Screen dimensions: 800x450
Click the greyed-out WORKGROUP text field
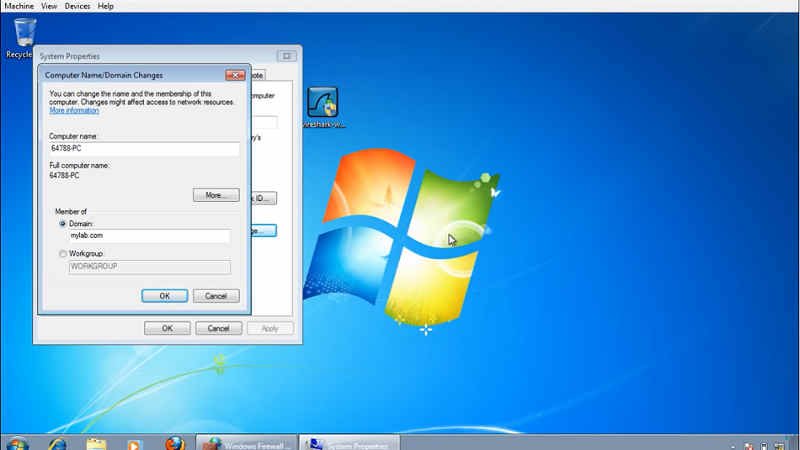149,267
